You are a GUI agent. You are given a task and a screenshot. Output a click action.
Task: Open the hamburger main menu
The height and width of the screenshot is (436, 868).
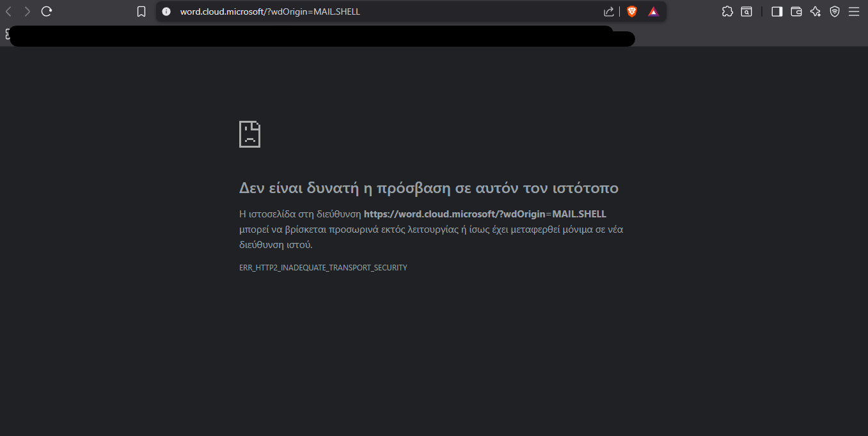[854, 12]
